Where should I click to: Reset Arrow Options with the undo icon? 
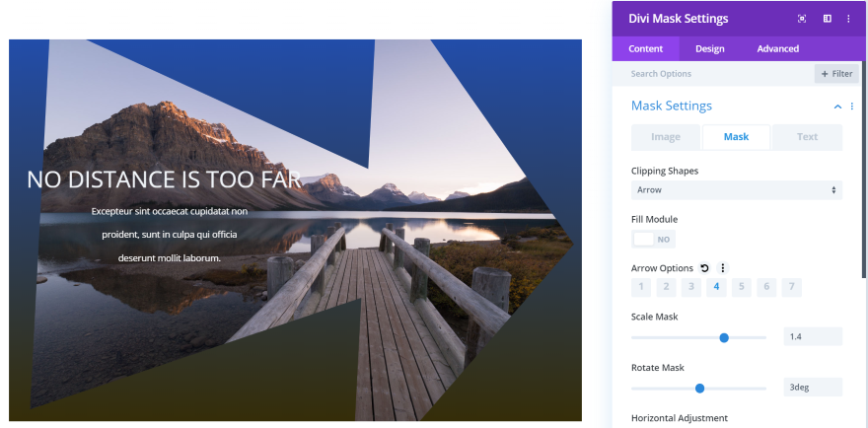(x=704, y=268)
